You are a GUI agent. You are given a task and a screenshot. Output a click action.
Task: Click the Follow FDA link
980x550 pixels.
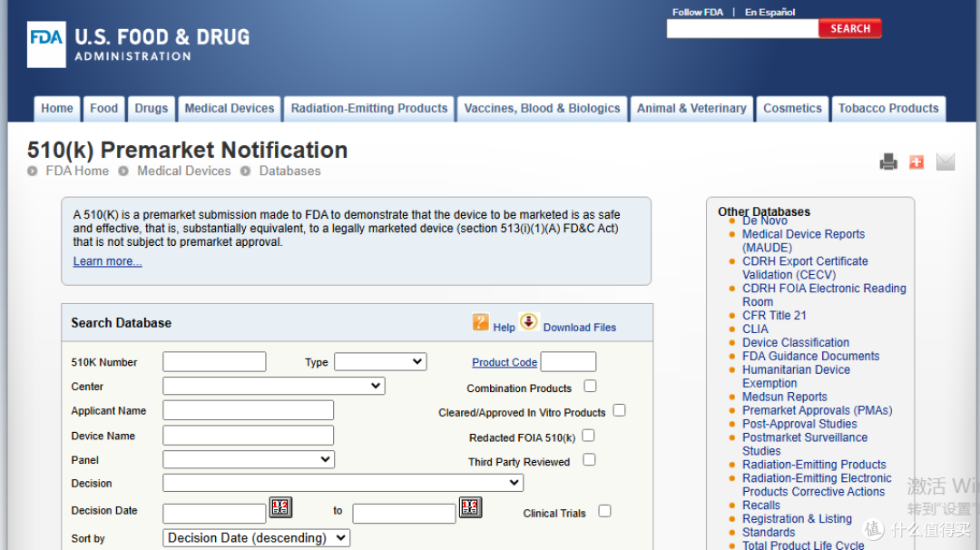click(698, 12)
